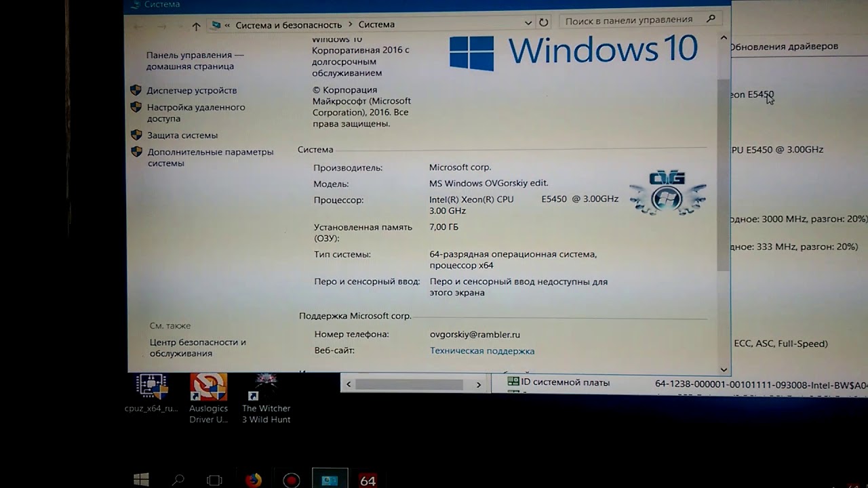Refresh the control panel page

[x=543, y=22]
